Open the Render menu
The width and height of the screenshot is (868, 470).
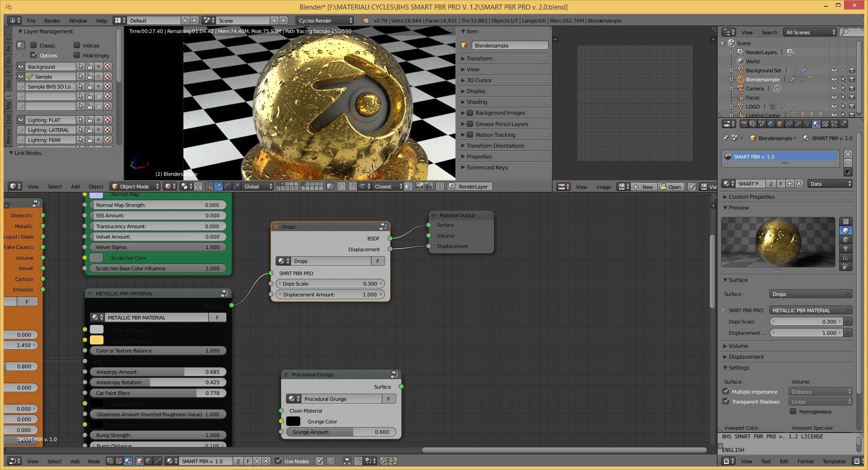(52, 21)
